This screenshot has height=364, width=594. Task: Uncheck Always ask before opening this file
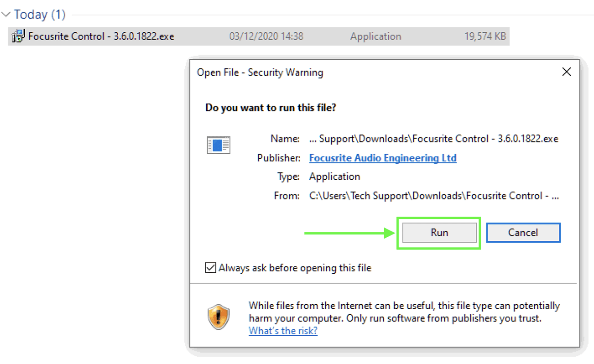[210, 268]
